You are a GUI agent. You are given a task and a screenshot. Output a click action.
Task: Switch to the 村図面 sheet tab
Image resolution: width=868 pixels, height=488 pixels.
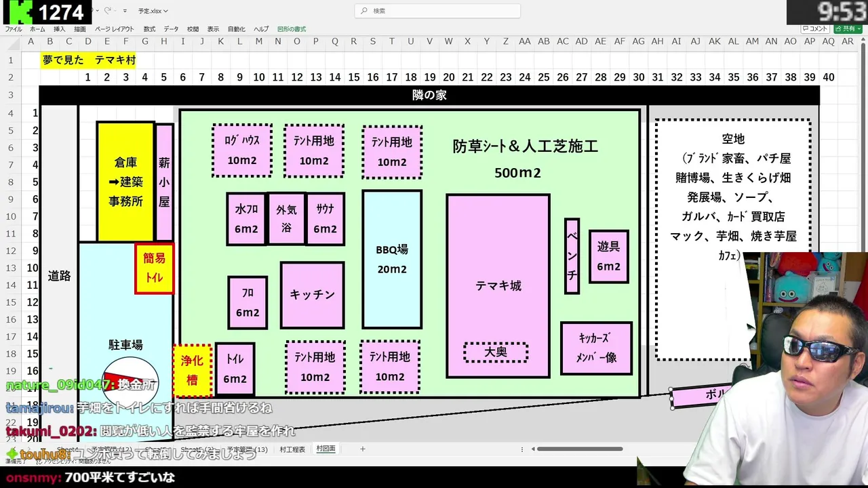click(325, 449)
